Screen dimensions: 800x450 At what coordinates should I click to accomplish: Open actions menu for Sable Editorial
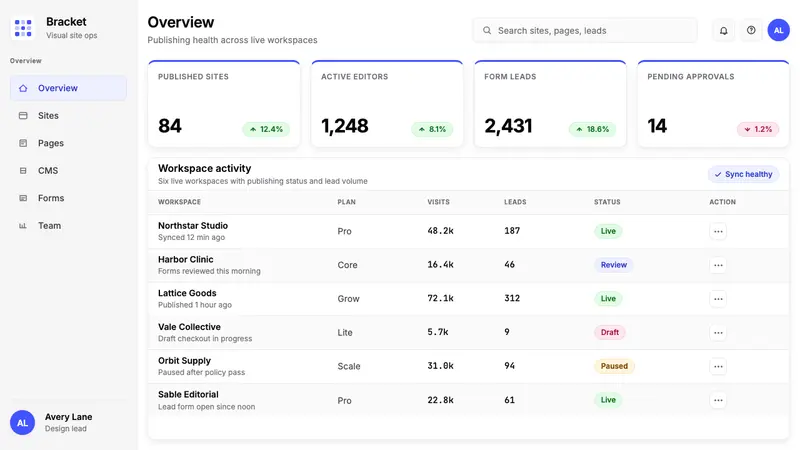click(718, 400)
